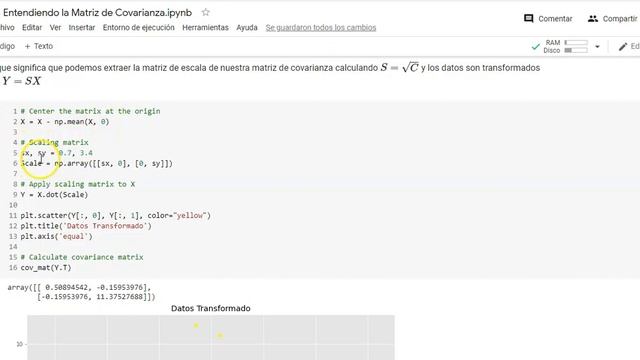Click the 'cov_mat(Y.T)' line
Screen dimensions: 640x360
tap(46, 268)
